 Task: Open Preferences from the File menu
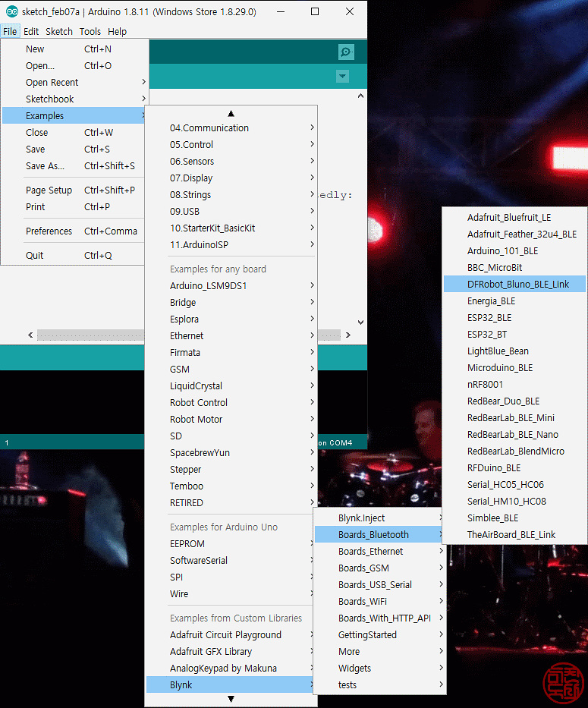pyautogui.click(x=74, y=231)
